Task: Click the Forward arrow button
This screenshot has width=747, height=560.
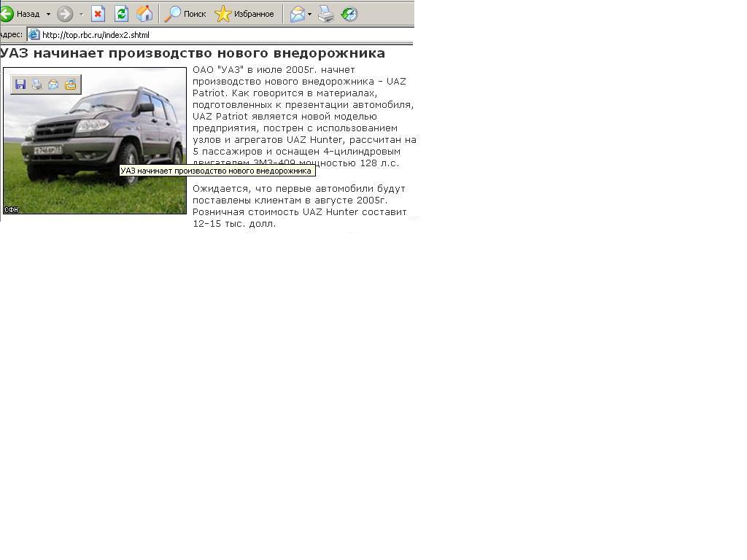Action: click(x=65, y=14)
